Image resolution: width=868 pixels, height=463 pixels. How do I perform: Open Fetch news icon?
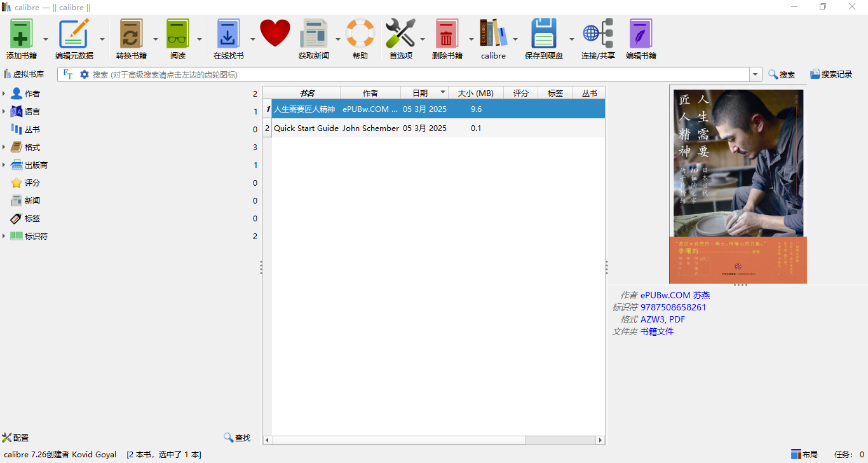click(313, 34)
